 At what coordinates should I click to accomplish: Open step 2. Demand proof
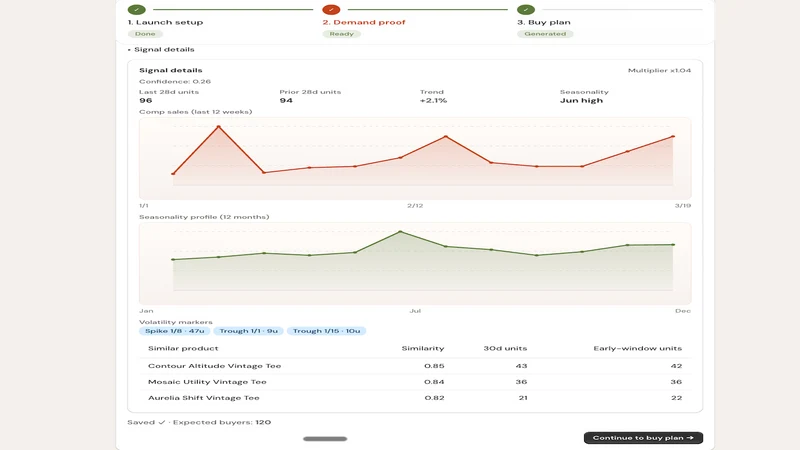click(x=364, y=22)
